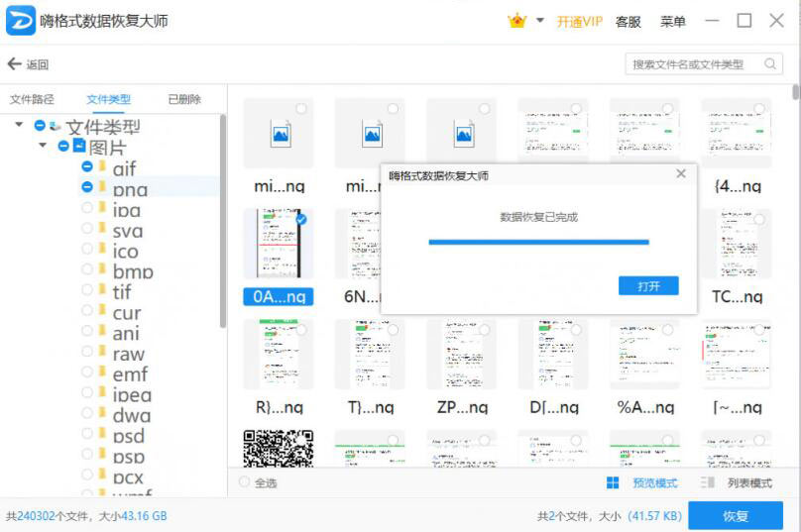Viewport: 801px width, 532px height.
Task: Click the VIP crown icon
Action: [516, 21]
